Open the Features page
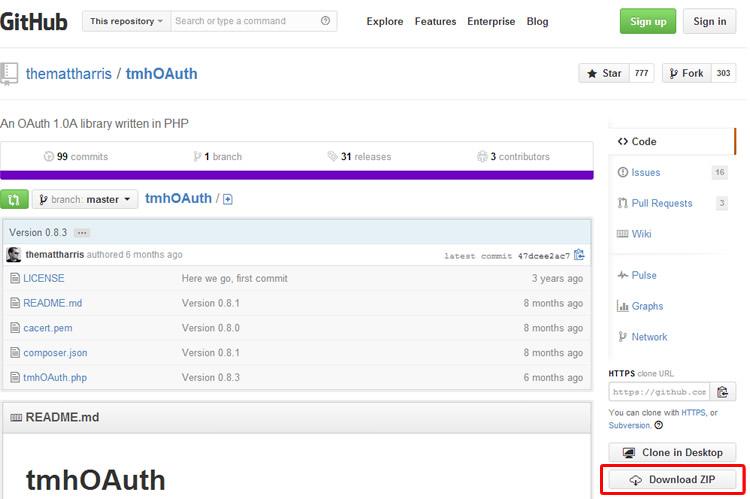This screenshot has width=750, height=499. [x=435, y=22]
